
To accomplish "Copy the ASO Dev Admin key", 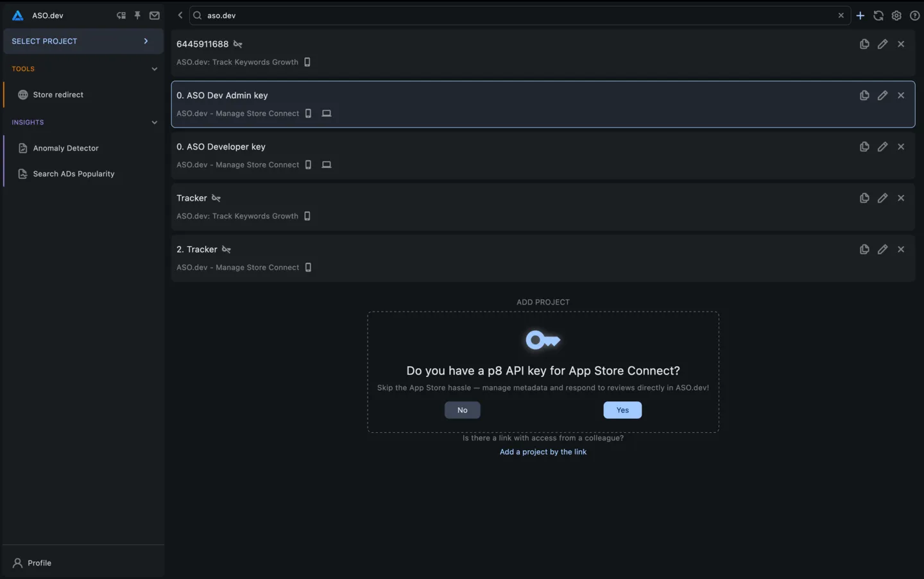I will point(864,95).
